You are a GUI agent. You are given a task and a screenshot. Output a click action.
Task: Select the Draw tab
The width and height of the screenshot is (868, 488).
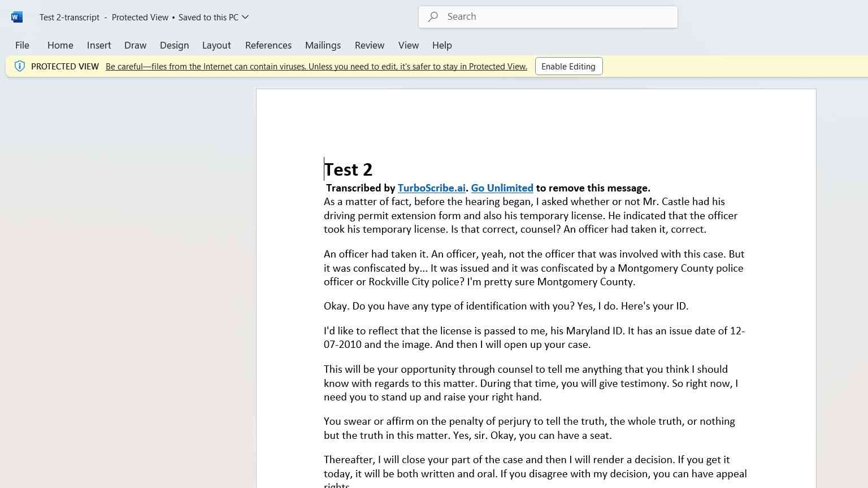pos(135,45)
